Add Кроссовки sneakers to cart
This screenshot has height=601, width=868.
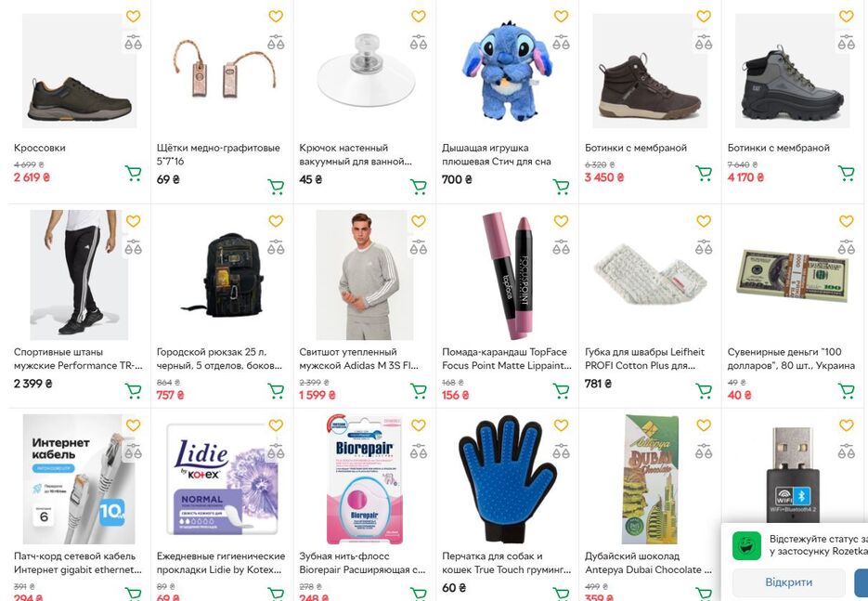click(133, 174)
